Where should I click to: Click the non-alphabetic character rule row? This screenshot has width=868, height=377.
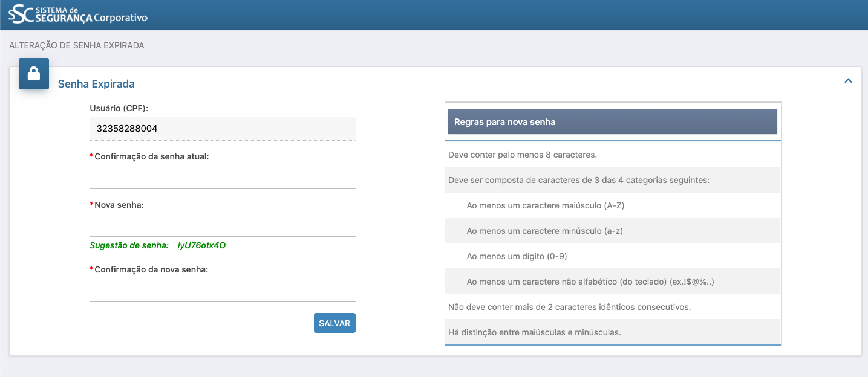590,282
